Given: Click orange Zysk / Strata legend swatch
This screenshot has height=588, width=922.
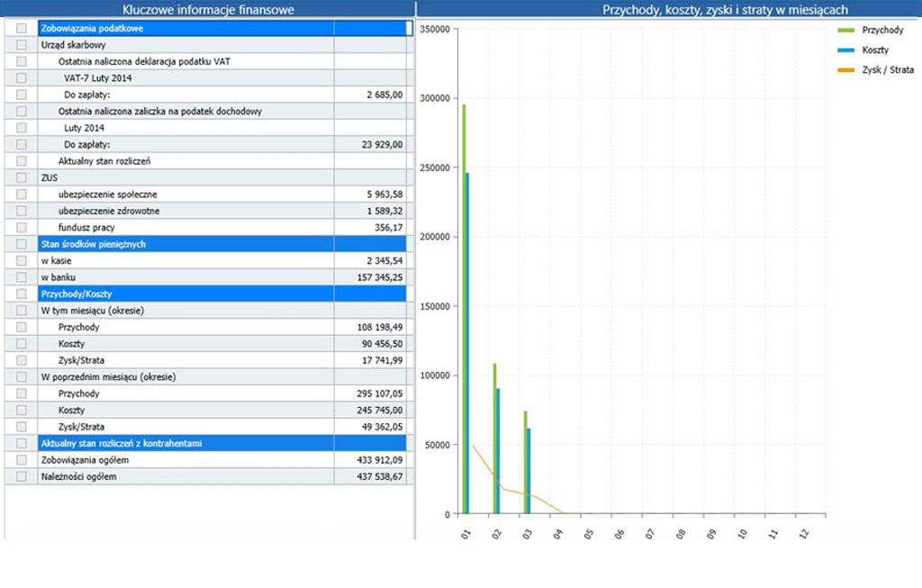Looking at the screenshot, I should click(845, 70).
